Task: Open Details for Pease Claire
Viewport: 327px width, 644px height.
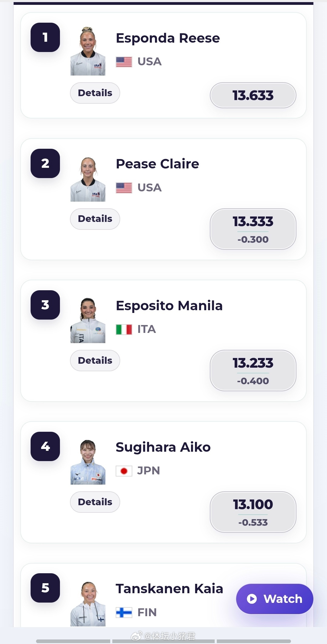Action: tap(95, 219)
